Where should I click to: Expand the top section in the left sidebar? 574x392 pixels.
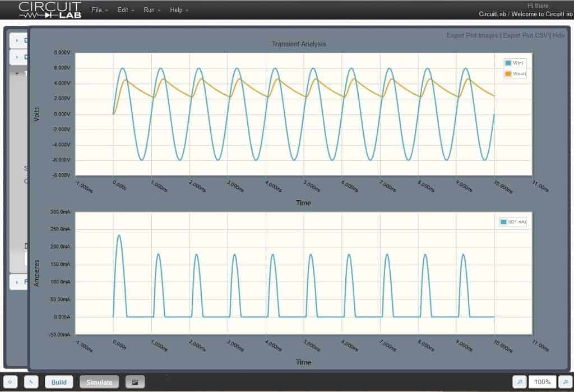(x=16, y=40)
